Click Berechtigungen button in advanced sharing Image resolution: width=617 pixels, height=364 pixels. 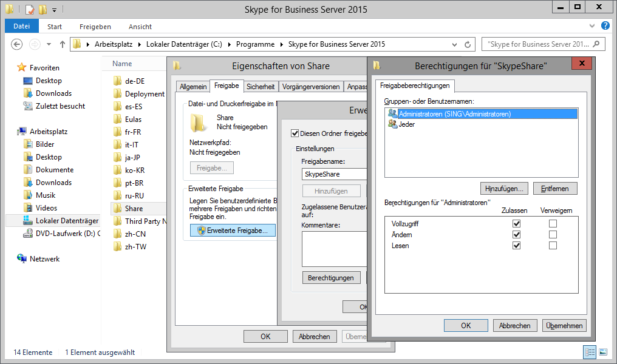(x=331, y=277)
